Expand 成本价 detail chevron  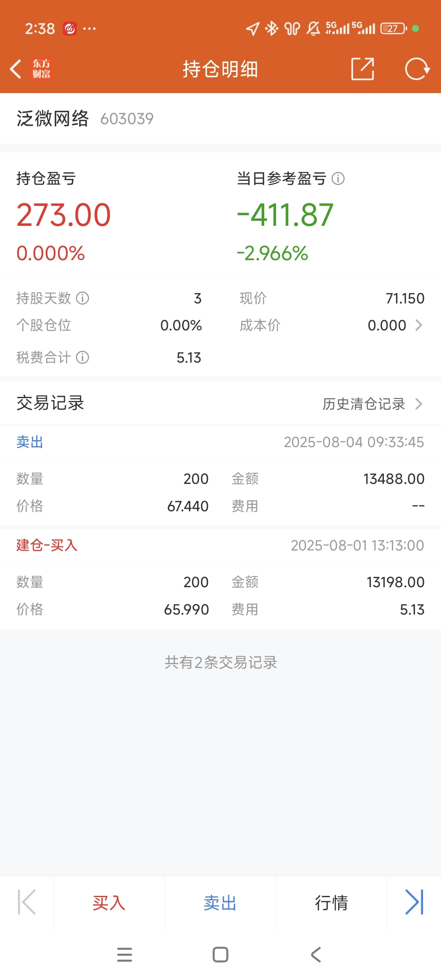[419, 325]
